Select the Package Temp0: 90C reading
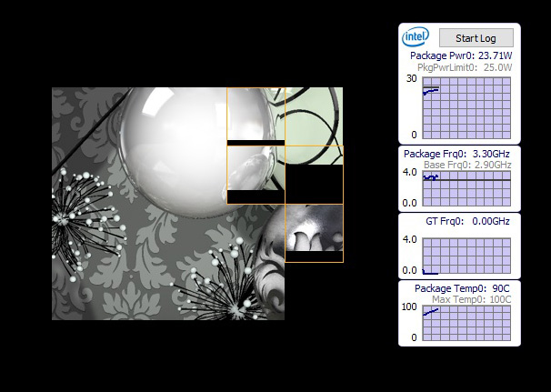 tap(462, 288)
